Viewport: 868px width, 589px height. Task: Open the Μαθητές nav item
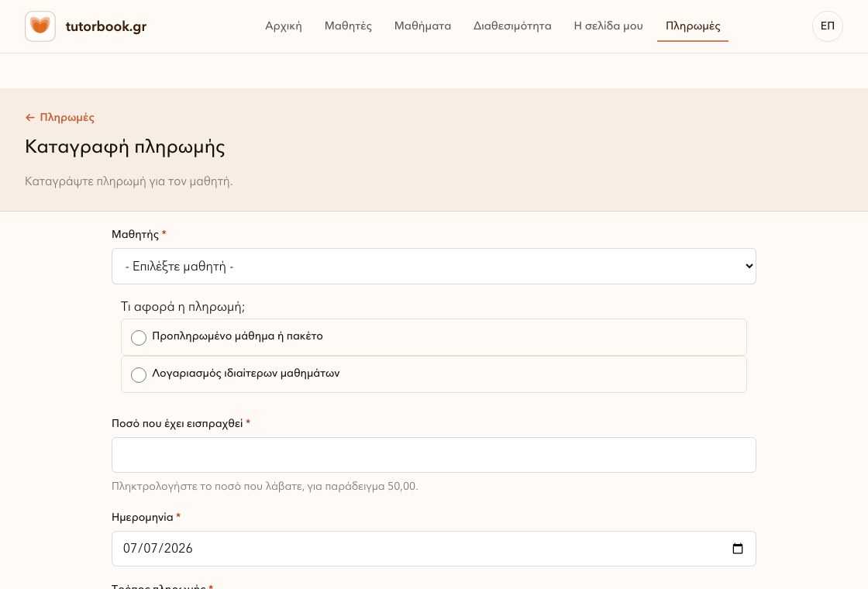point(348,26)
